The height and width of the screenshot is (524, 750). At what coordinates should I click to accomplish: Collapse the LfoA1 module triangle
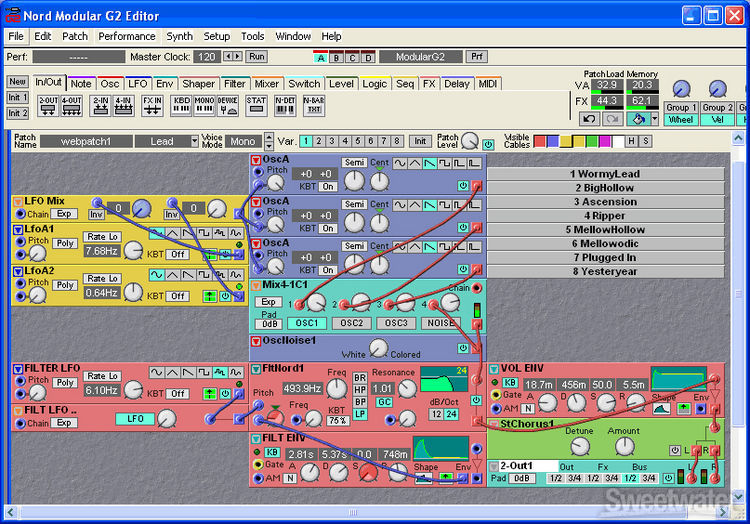coord(18,230)
